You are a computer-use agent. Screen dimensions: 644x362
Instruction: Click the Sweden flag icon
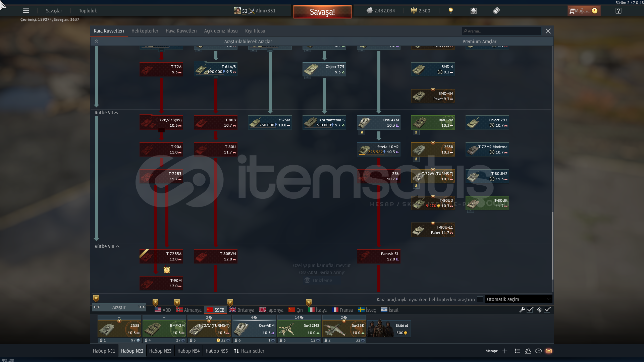[x=361, y=310]
